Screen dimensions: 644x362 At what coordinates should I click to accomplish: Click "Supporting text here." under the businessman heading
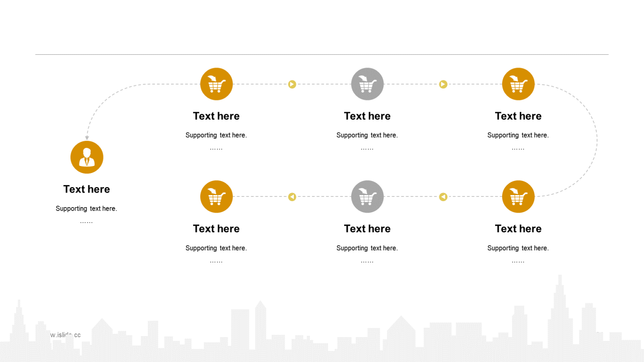point(87,209)
